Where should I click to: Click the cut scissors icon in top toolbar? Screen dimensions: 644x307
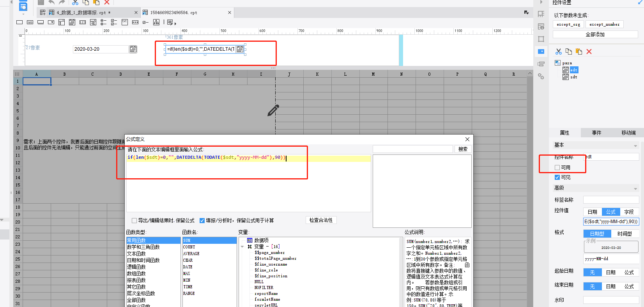75,2
